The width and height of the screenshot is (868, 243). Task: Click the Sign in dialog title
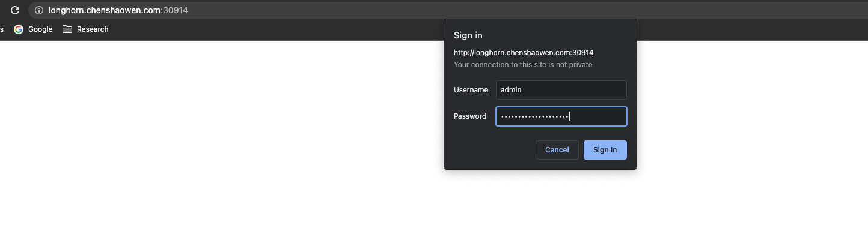click(x=468, y=35)
